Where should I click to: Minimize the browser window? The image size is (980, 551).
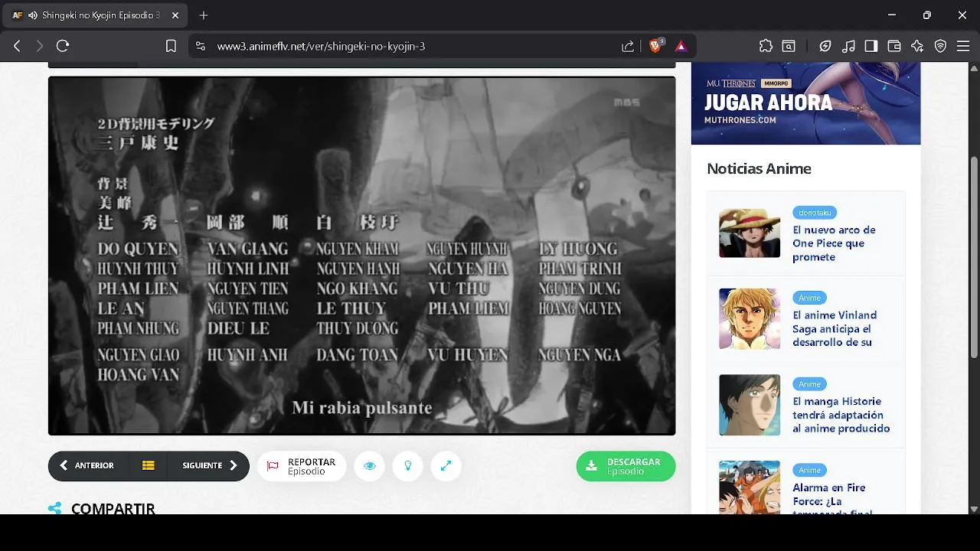(x=892, y=15)
